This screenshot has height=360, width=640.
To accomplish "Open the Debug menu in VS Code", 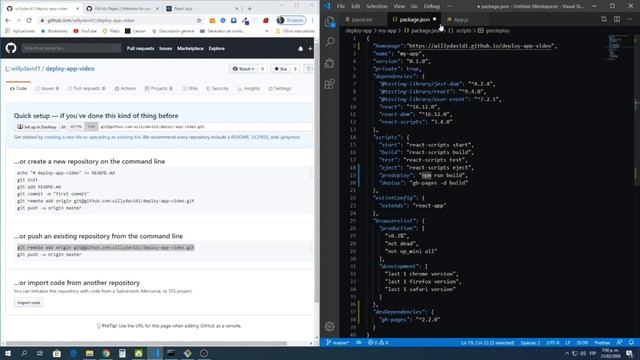I will point(431,6).
